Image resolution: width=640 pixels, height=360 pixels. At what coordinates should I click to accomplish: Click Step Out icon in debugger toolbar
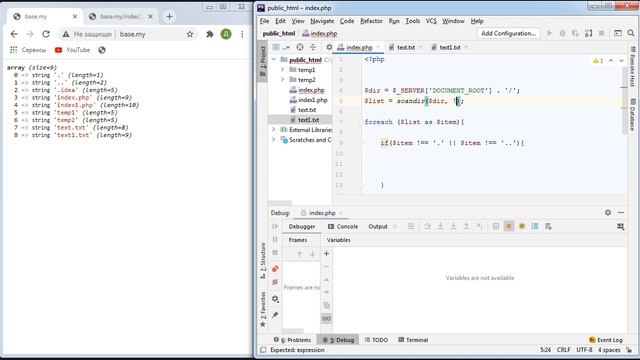click(466, 227)
